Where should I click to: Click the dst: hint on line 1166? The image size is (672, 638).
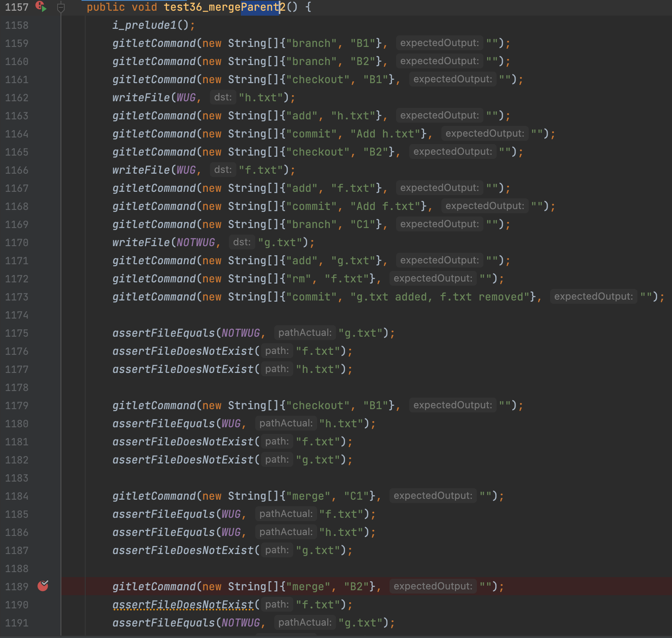[223, 170]
